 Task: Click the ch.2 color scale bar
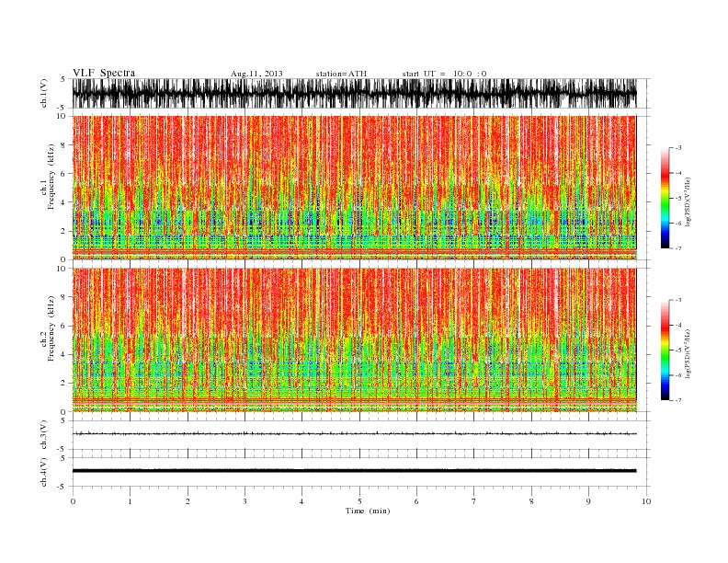(x=665, y=350)
